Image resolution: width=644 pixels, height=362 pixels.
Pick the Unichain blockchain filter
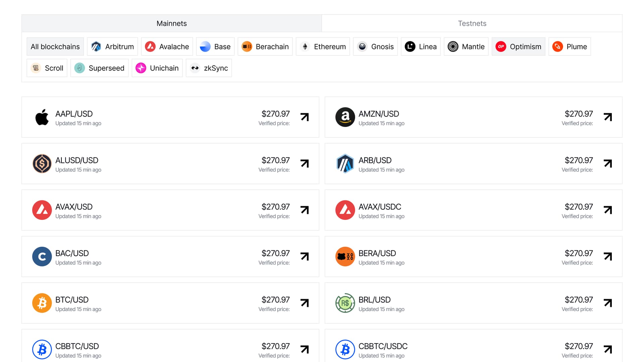point(157,68)
